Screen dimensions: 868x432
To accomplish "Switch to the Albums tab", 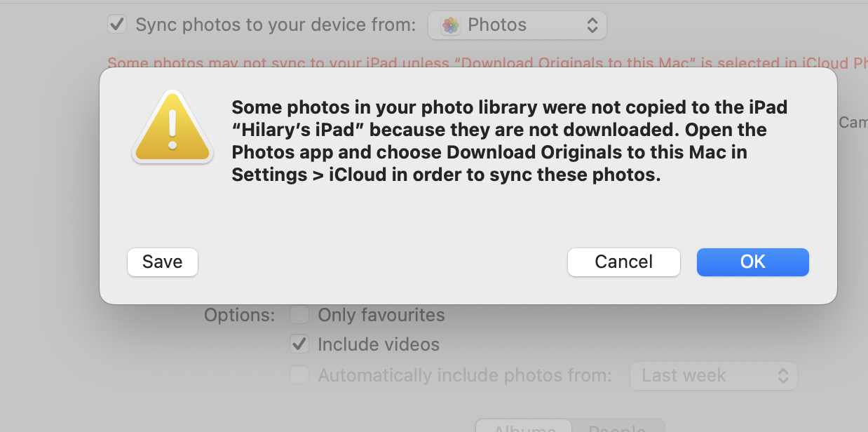I will pos(524,426).
